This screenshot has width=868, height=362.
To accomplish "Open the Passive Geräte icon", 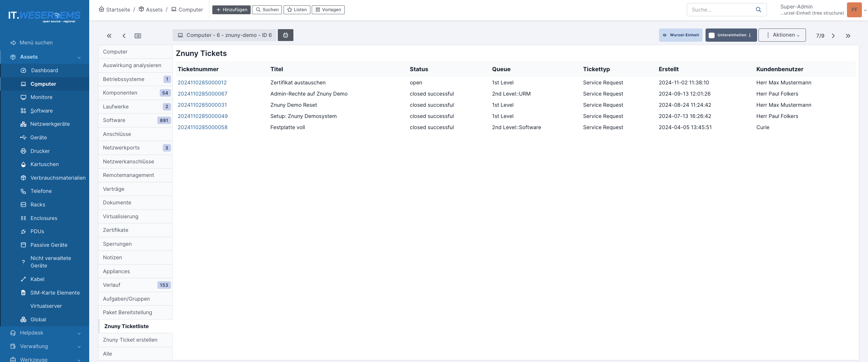I will coord(23,245).
